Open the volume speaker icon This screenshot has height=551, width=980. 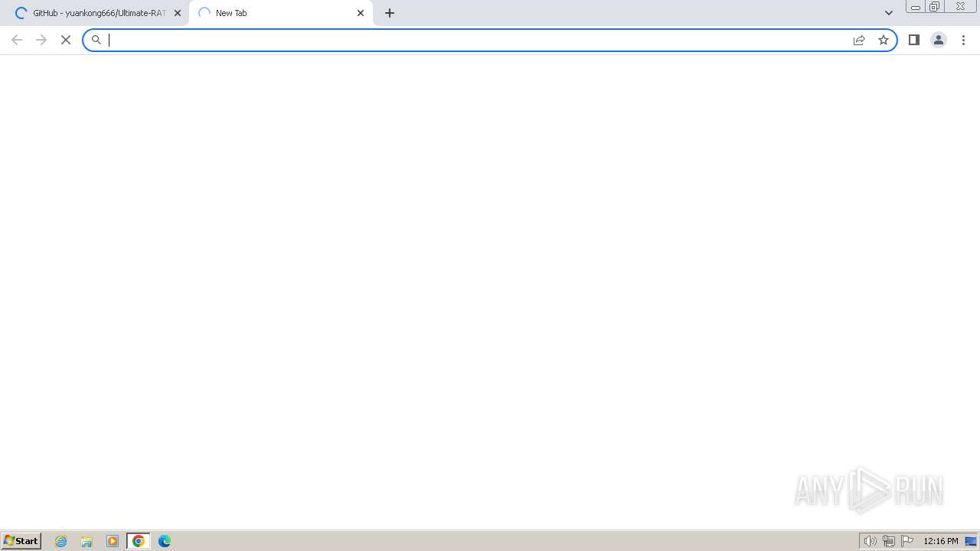click(x=870, y=541)
